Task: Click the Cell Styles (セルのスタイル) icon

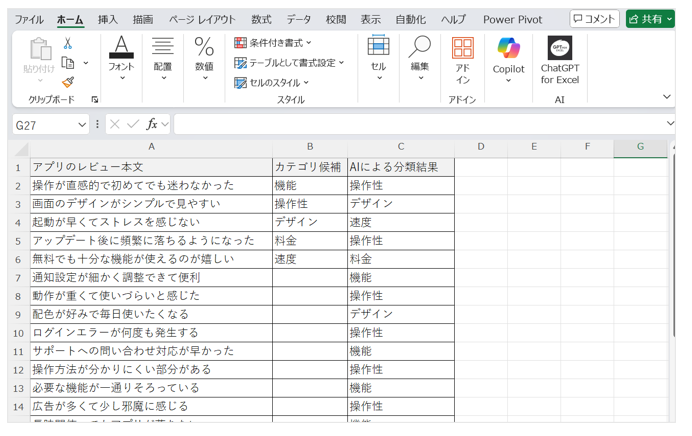Action: click(x=241, y=83)
